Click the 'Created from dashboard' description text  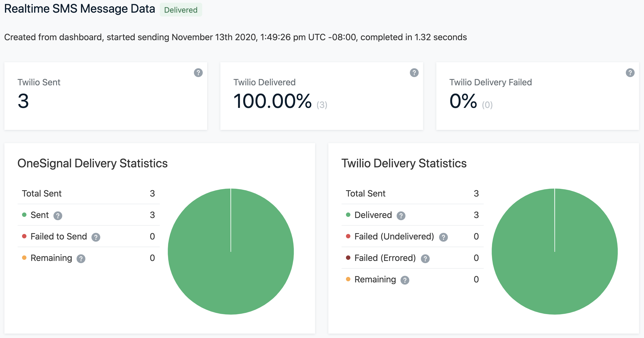(x=236, y=37)
